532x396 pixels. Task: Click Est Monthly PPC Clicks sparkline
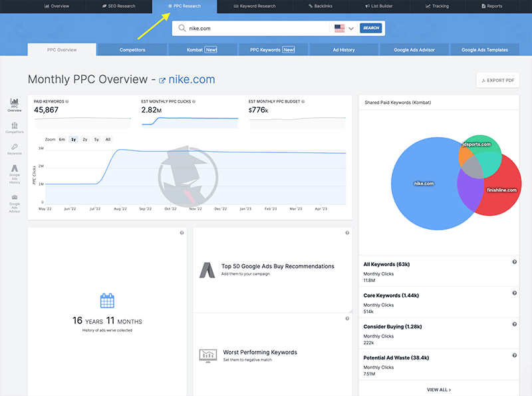[x=190, y=122]
